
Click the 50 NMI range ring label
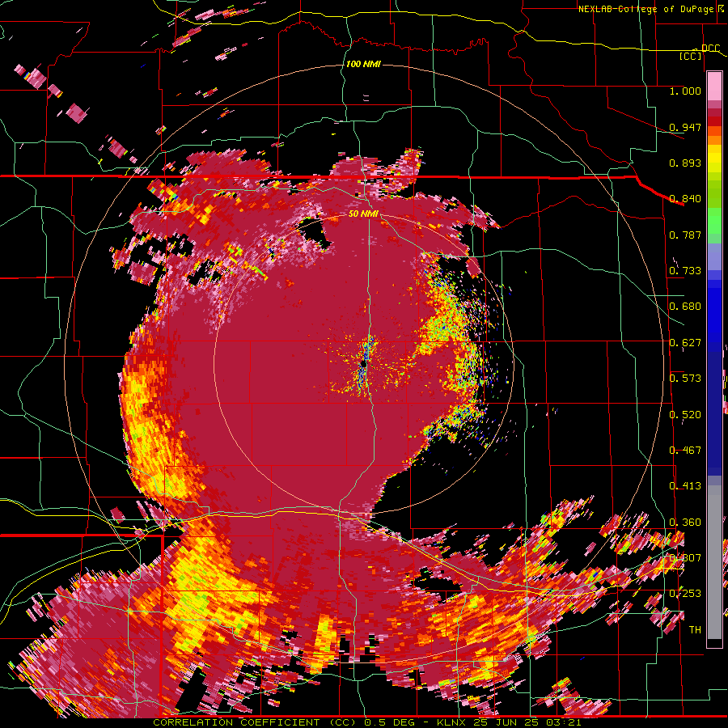pos(363,214)
